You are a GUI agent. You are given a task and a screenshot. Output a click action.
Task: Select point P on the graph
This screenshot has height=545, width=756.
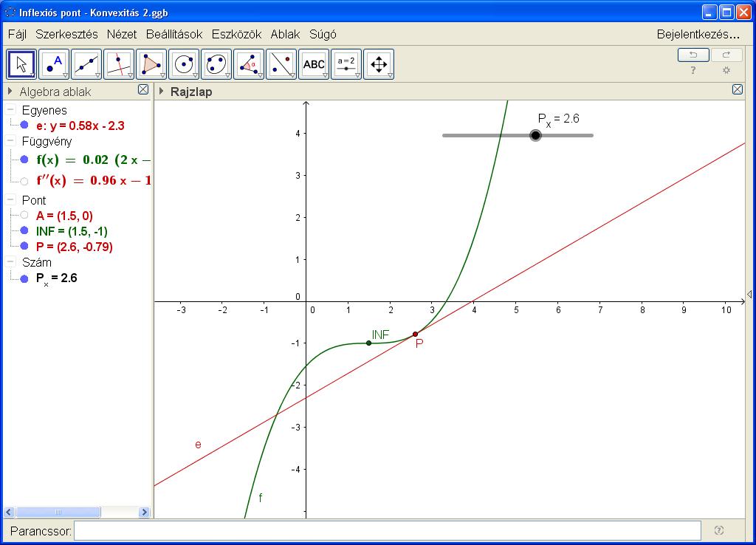(415, 335)
